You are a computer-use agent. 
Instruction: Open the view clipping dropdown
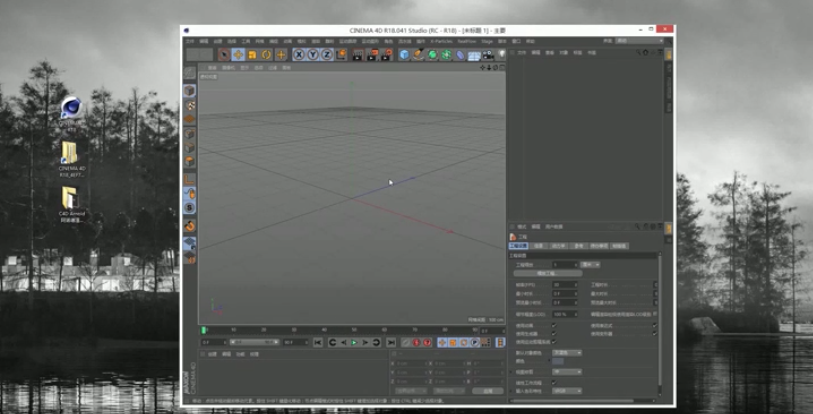tap(566, 371)
